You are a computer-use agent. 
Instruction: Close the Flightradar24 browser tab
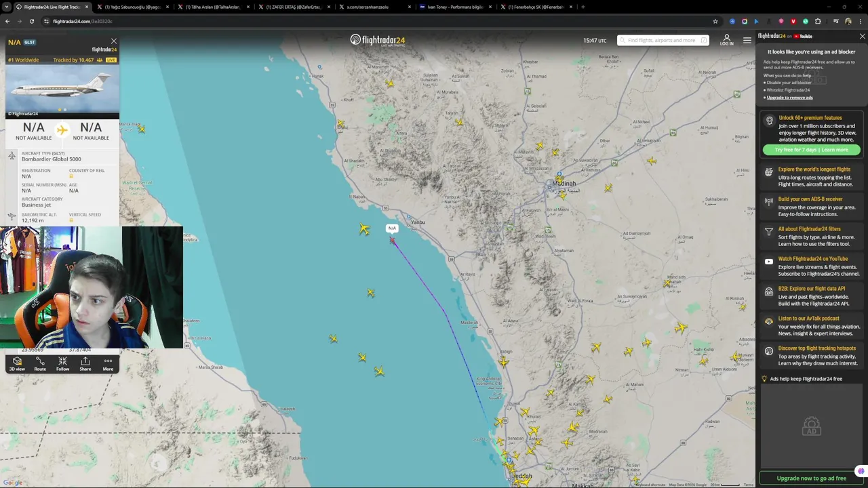87,7
